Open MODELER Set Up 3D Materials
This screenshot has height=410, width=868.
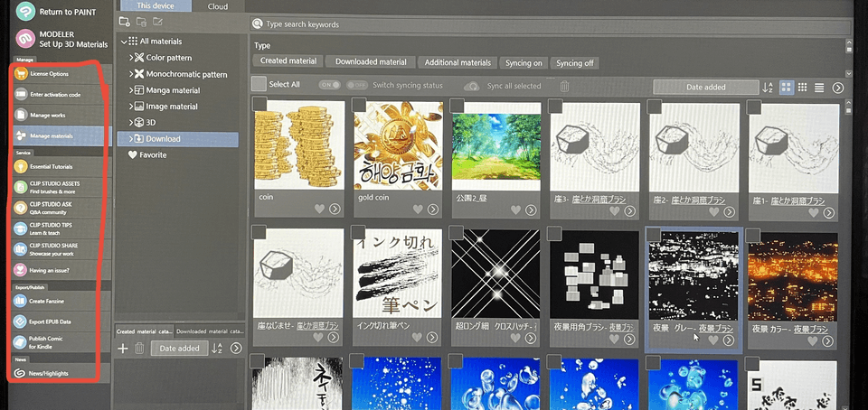[x=62, y=39]
